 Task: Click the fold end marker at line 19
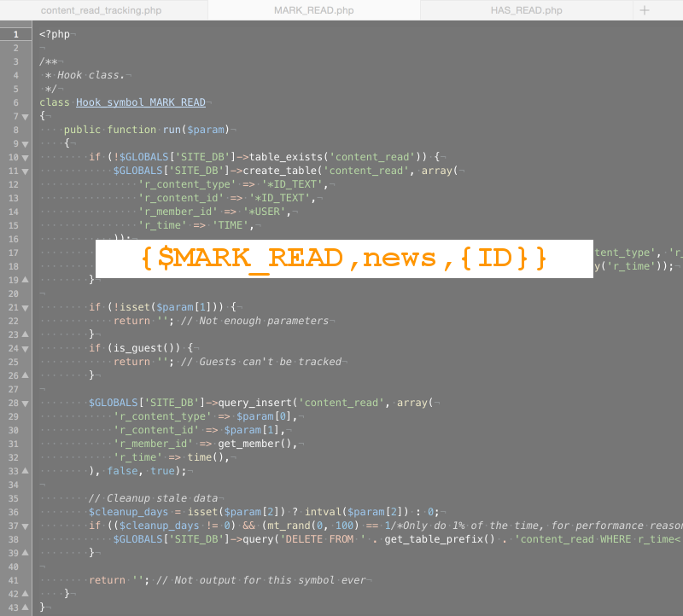[x=25, y=280]
